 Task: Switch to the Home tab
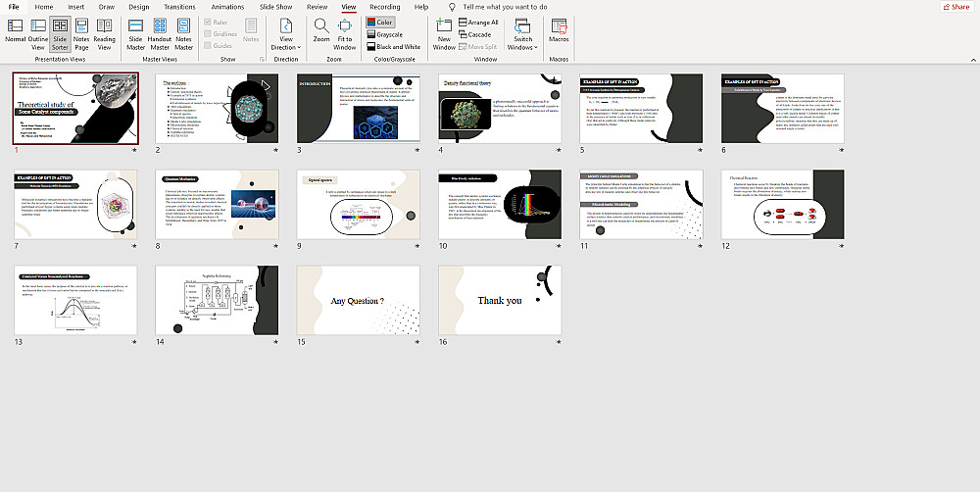click(x=44, y=7)
